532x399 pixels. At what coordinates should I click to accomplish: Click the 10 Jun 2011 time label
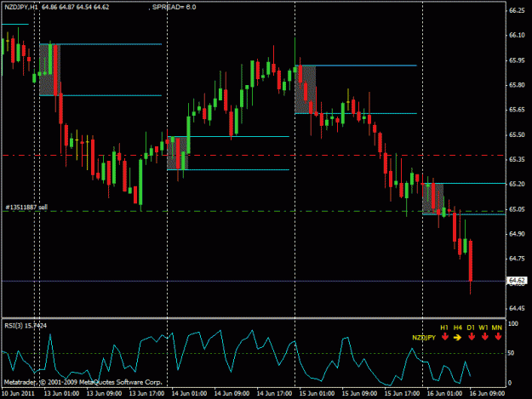tap(19, 393)
